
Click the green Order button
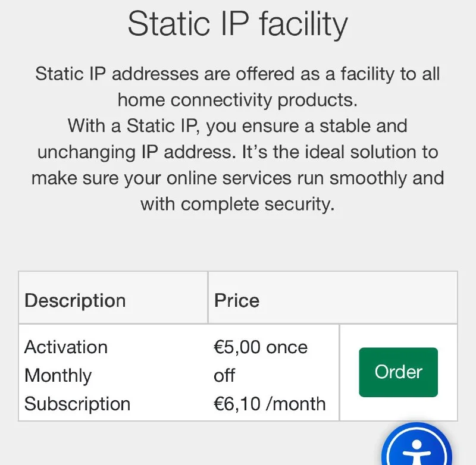[x=398, y=372]
